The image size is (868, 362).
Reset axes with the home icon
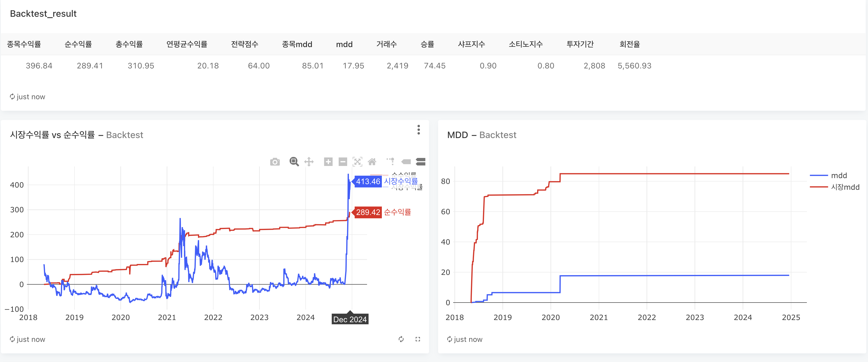click(x=372, y=162)
